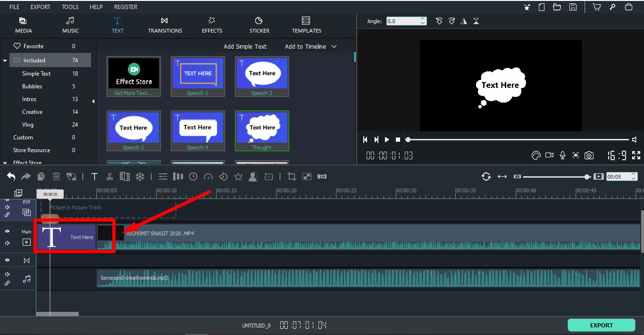
Task: Delete clip using the trash icon
Action: (56, 177)
